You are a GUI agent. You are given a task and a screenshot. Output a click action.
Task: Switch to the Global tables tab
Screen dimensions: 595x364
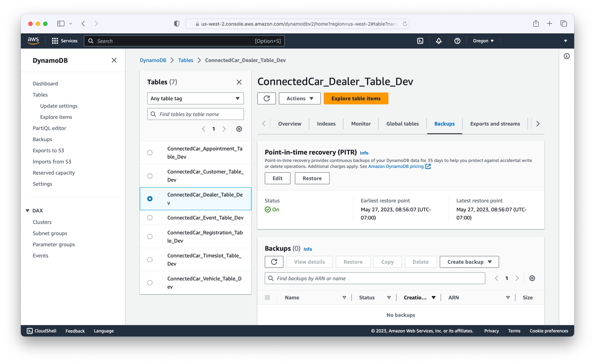[402, 124]
